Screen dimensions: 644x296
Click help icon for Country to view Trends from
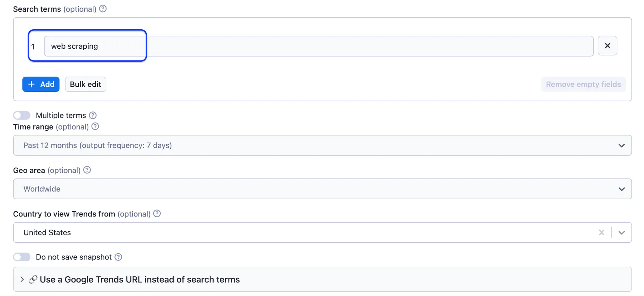[157, 214]
